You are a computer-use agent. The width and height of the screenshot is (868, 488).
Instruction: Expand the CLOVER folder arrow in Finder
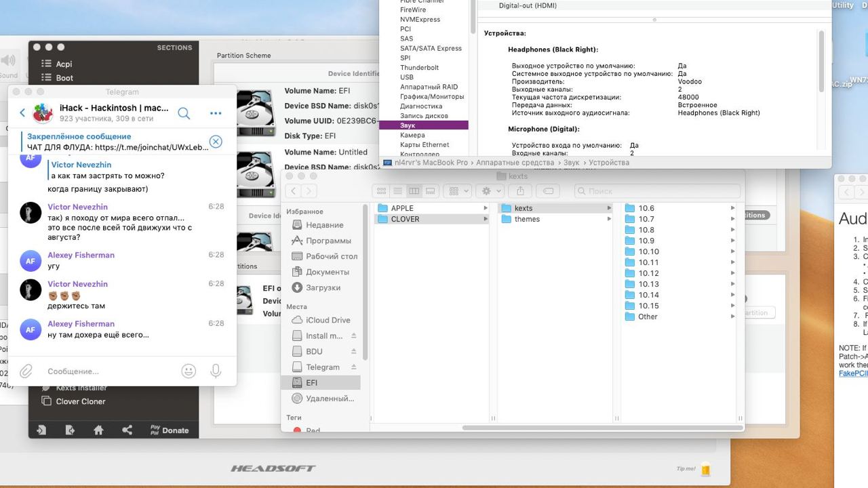tap(486, 219)
